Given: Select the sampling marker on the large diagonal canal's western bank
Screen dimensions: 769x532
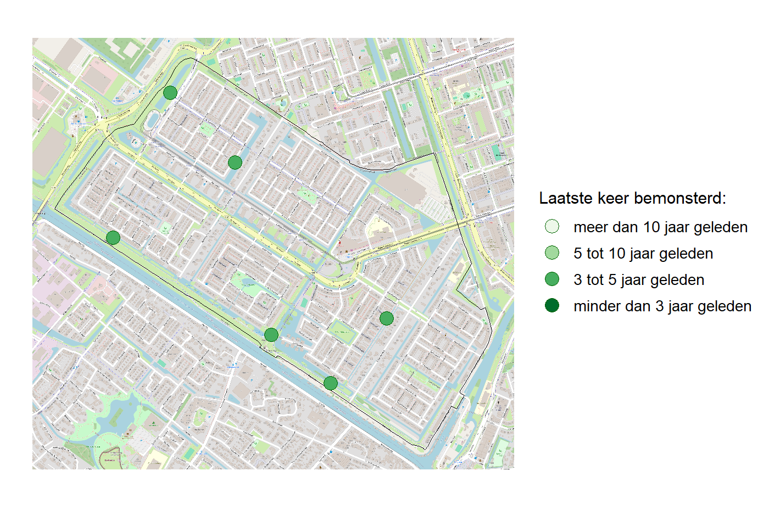Looking at the screenshot, I should 113,238.
